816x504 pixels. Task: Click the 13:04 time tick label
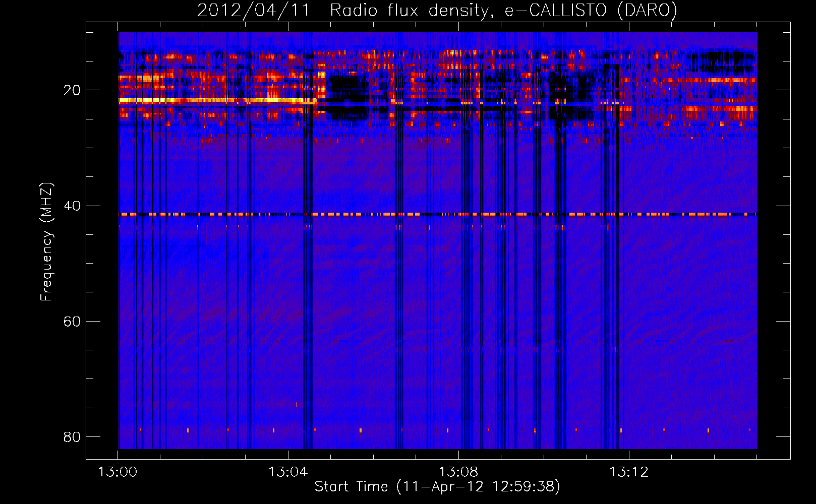[288, 472]
